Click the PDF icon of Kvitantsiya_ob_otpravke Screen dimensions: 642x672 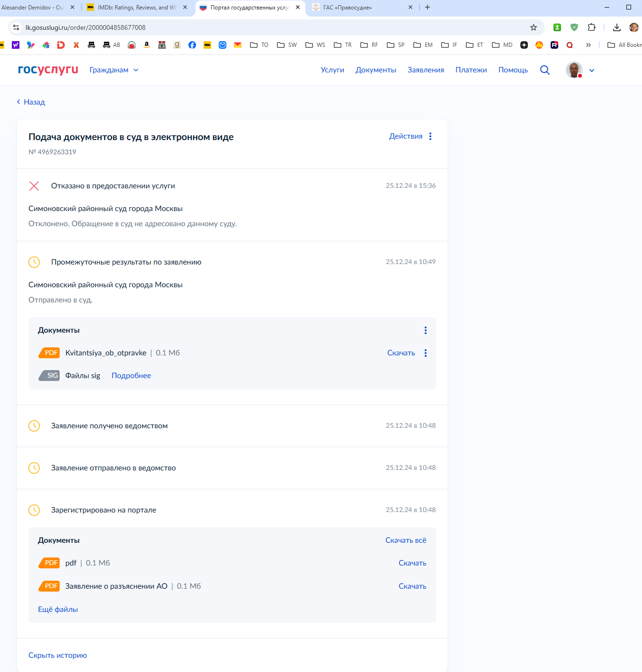[49, 353]
